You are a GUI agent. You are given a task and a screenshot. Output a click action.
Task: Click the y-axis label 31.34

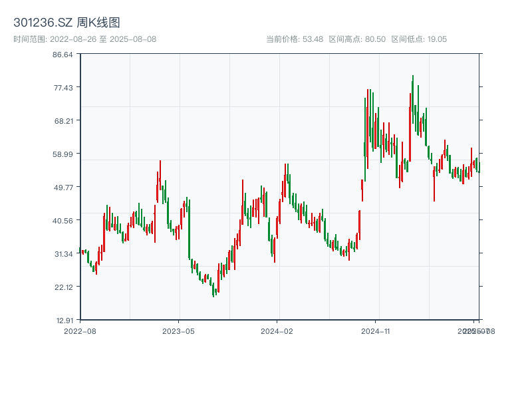[64, 254]
